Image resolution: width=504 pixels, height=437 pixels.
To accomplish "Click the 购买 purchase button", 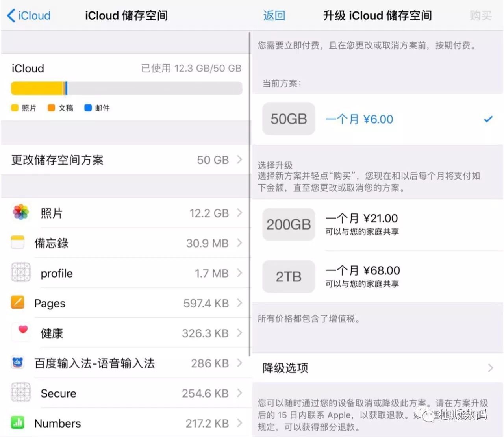I will [481, 16].
